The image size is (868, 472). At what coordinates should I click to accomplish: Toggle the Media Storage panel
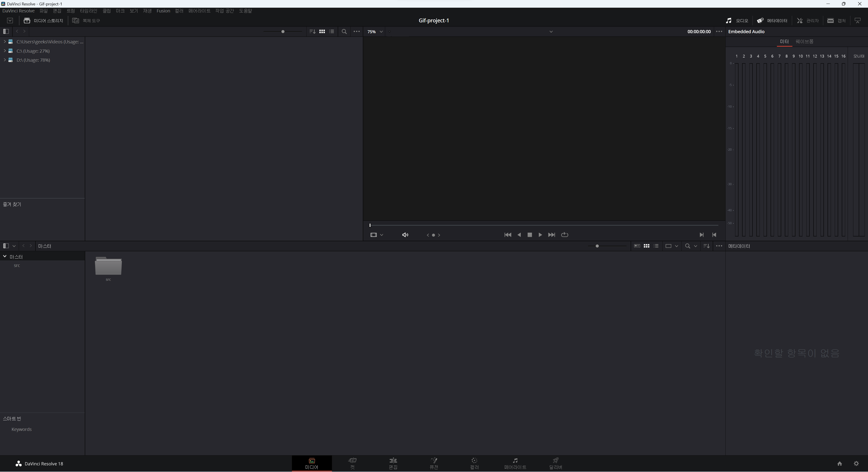point(43,21)
